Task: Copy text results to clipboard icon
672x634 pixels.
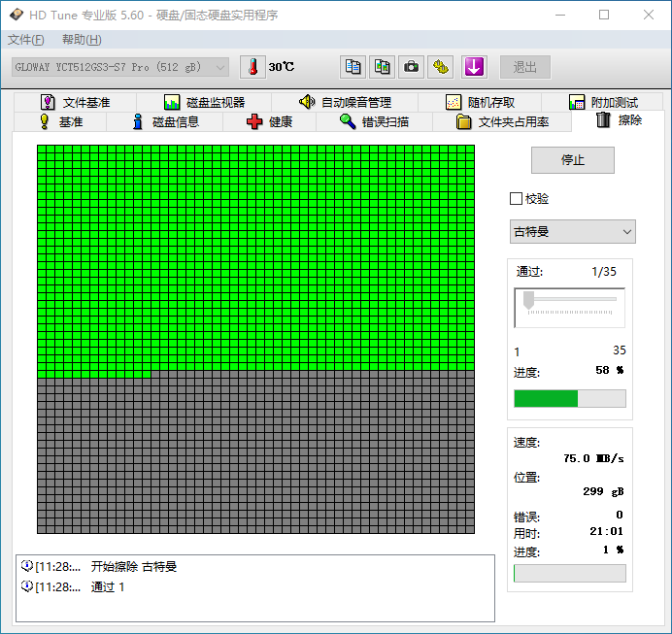Action: tap(353, 67)
